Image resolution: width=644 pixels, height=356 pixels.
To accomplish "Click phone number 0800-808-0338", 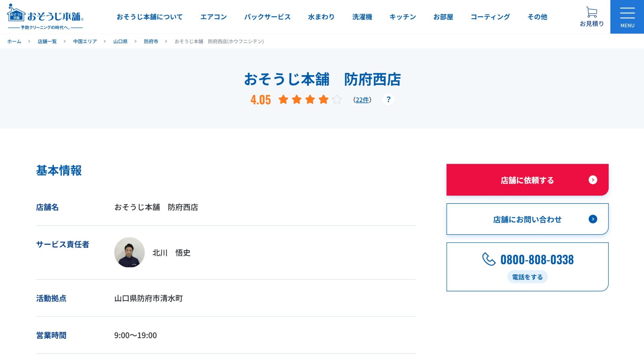I will (x=537, y=259).
